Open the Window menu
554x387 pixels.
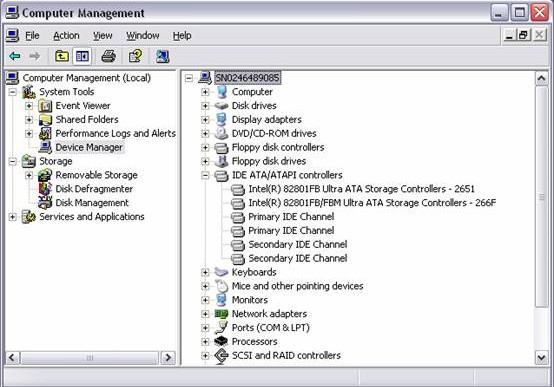(143, 36)
